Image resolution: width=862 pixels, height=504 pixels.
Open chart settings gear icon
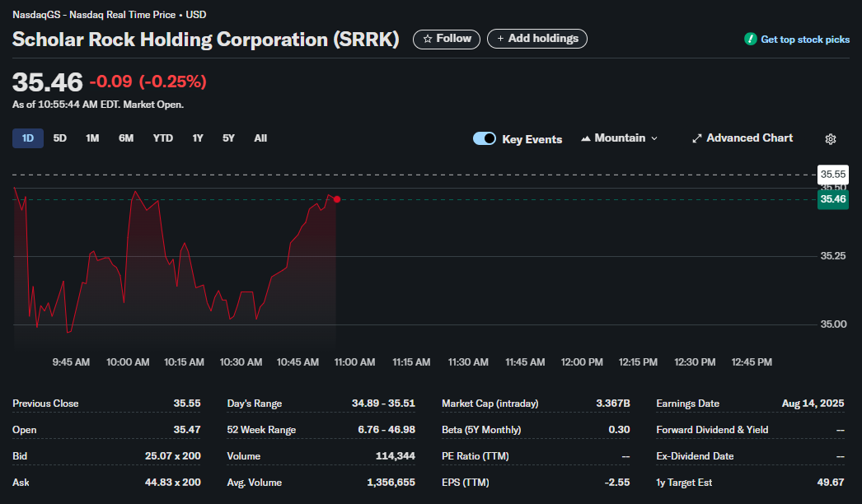tap(830, 139)
